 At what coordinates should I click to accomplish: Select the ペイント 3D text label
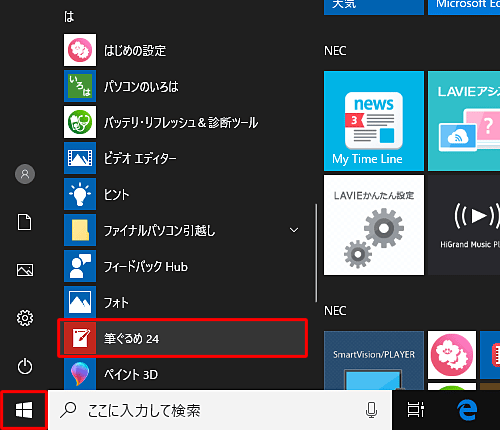(x=131, y=375)
